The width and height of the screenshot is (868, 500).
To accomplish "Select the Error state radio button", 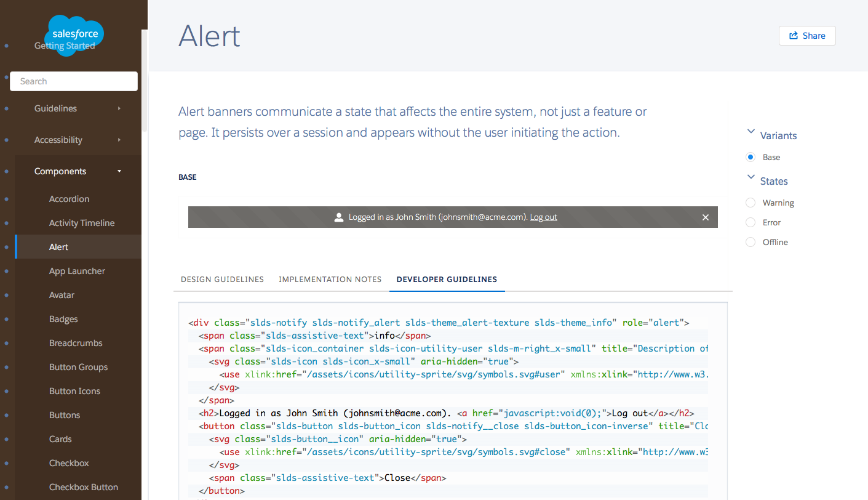I will 751,222.
